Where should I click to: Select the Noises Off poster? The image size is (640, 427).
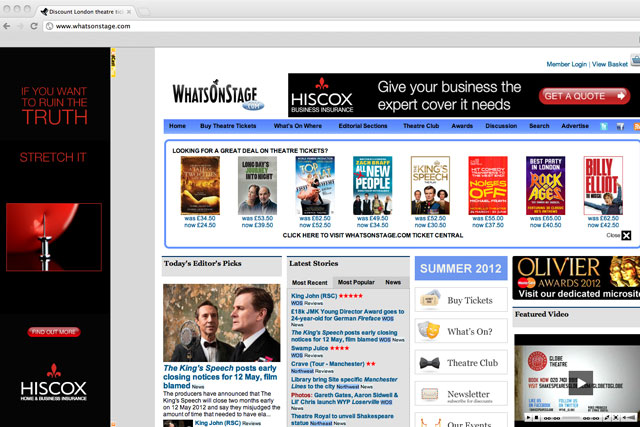tap(488, 186)
